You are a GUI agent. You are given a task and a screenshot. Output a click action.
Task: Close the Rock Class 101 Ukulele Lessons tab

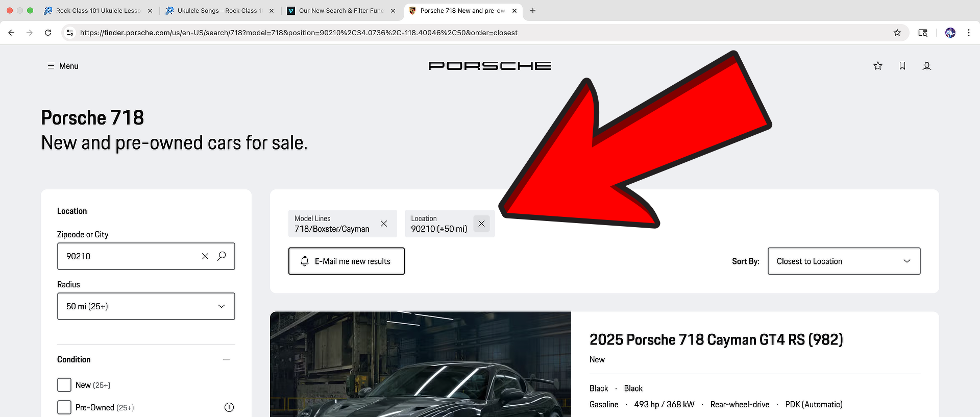(x=150, y=11)
